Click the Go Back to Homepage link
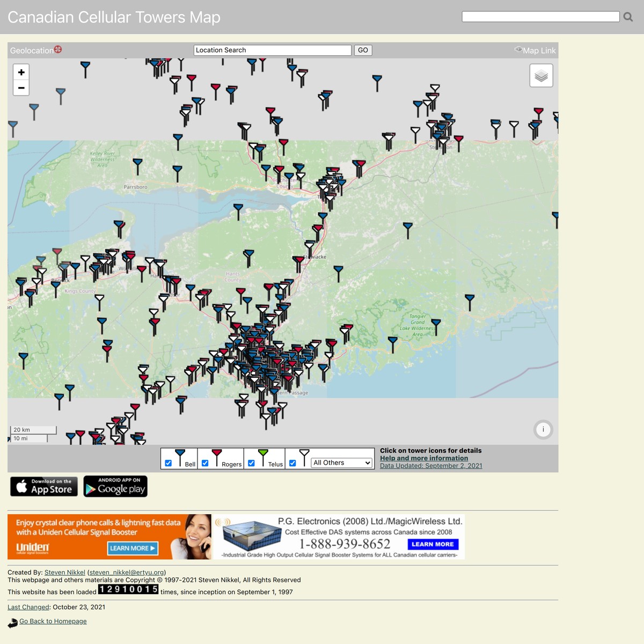This screenshot has width=644, height=644. click(53, 621)
